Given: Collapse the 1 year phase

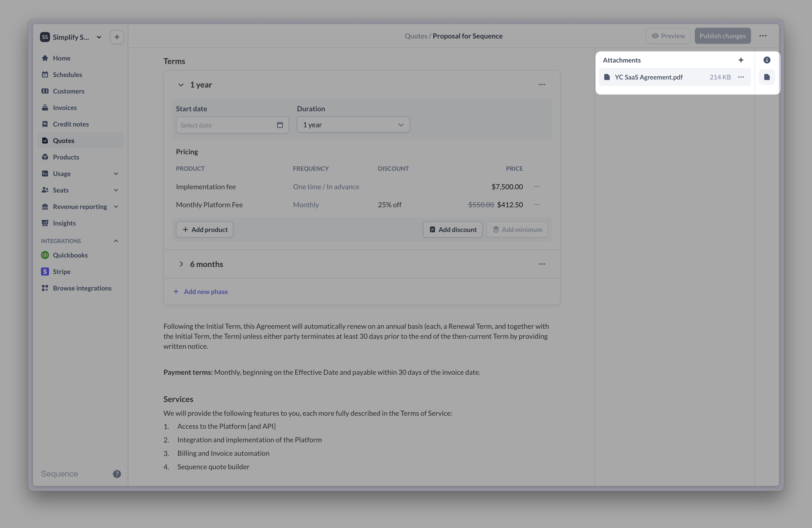Looking at the screenshot, I should point(181,84).
